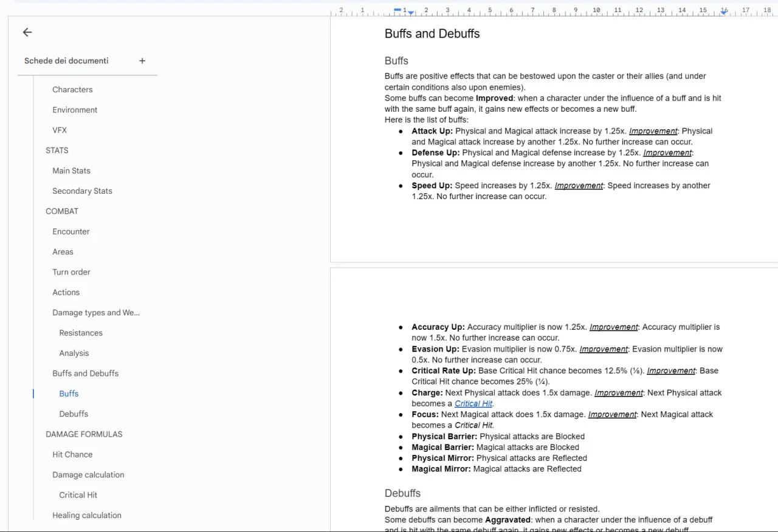
Task: Go to the Environment outline entry
Action: pos(75,110)
